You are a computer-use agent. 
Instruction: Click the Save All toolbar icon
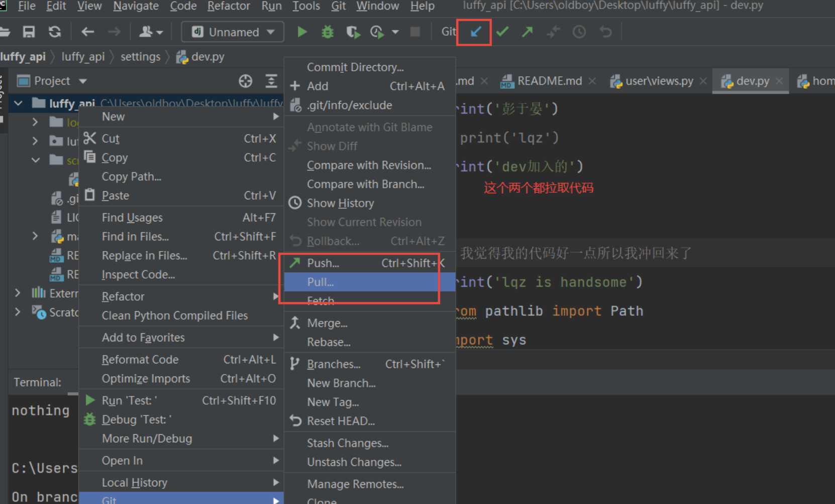29,32
